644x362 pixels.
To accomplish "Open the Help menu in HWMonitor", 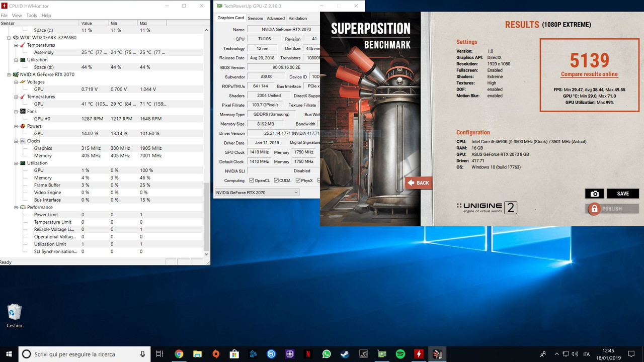I will tap(46, 16).
